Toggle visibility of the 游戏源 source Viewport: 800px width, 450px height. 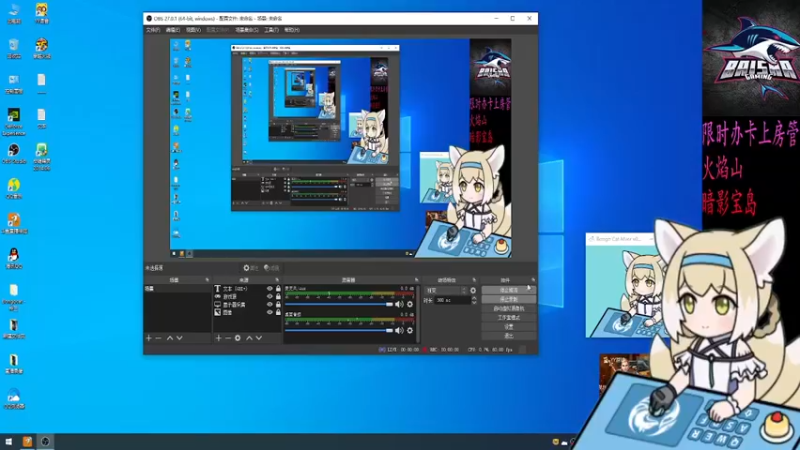tap(269, 296)
